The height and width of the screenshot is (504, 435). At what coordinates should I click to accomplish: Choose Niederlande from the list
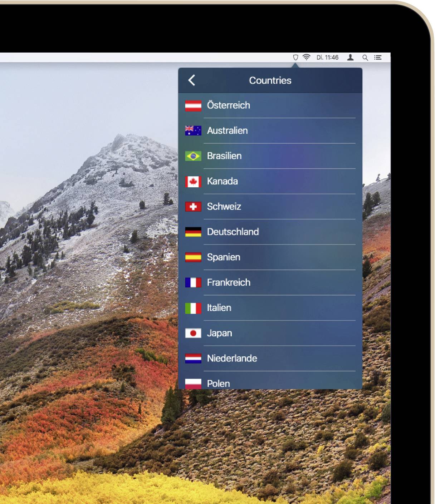click(232, 359)
